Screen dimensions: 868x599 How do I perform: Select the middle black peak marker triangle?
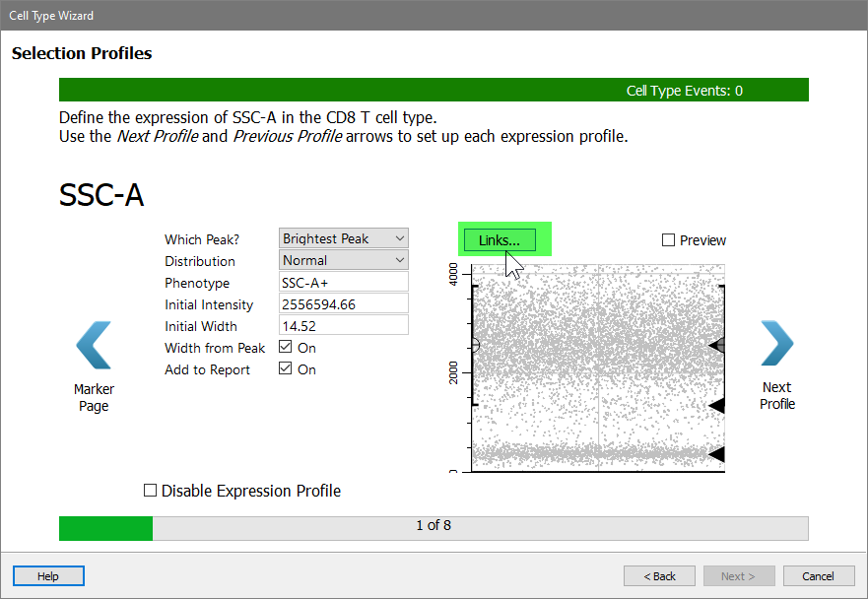[x=717, y=405]
